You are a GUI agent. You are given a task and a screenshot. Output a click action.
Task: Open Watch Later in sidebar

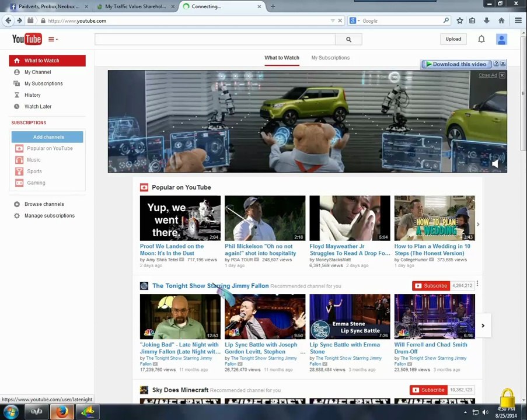tap(37, 107)
